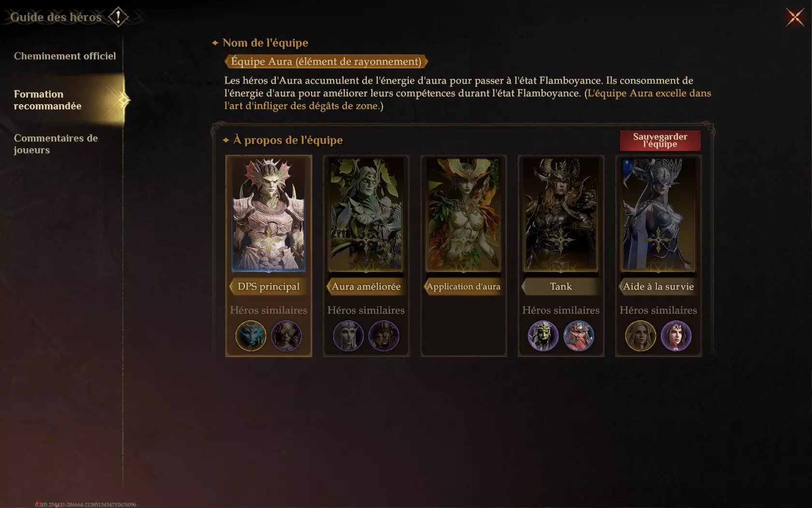Choose the pale elf similar hero under Aura améliorée

(x=348, y=336)
